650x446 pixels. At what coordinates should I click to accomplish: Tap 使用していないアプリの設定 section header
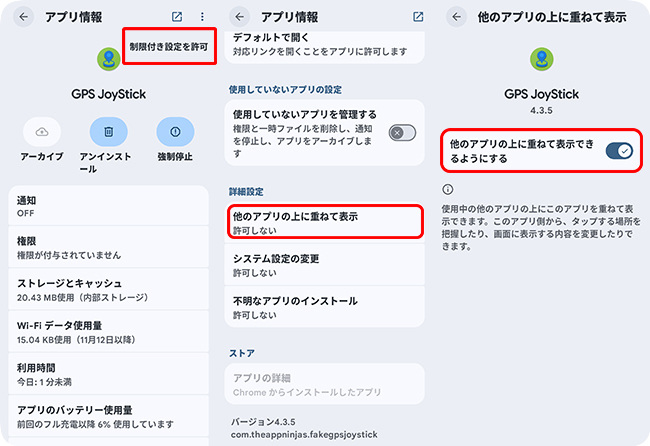285,90
